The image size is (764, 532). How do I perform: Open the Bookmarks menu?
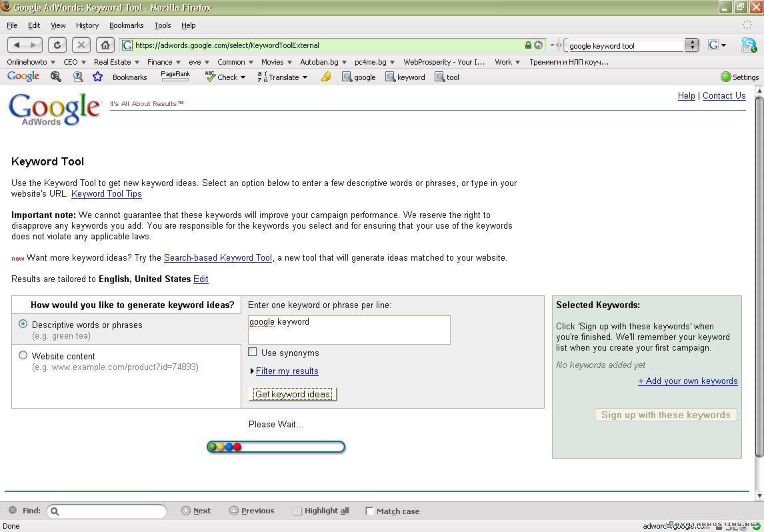click(x=126, y=25)
